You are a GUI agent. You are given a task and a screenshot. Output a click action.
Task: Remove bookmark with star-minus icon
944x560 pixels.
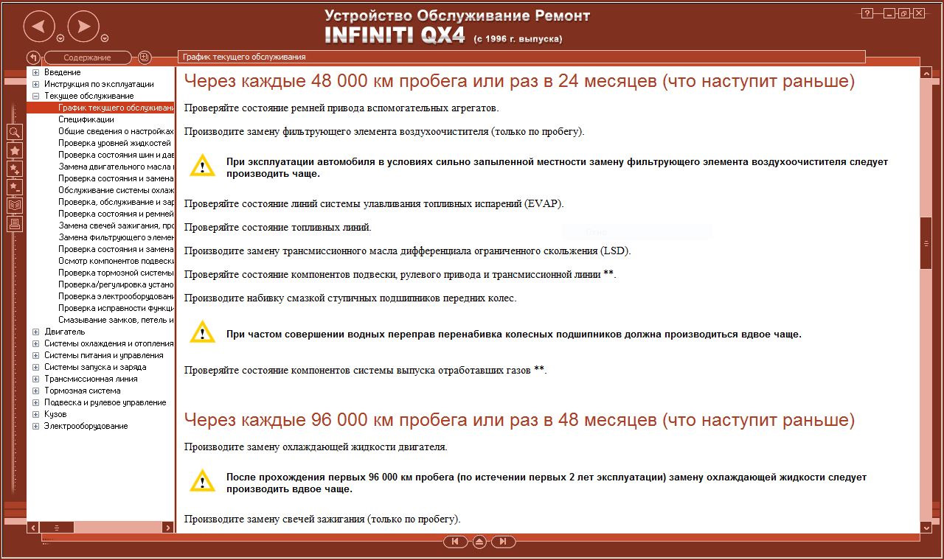[15, 187]
